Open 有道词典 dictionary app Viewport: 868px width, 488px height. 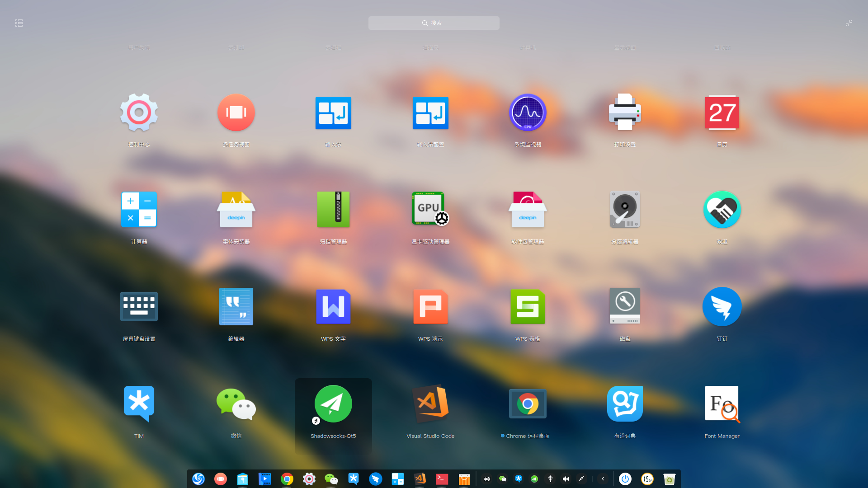[625, 404]
